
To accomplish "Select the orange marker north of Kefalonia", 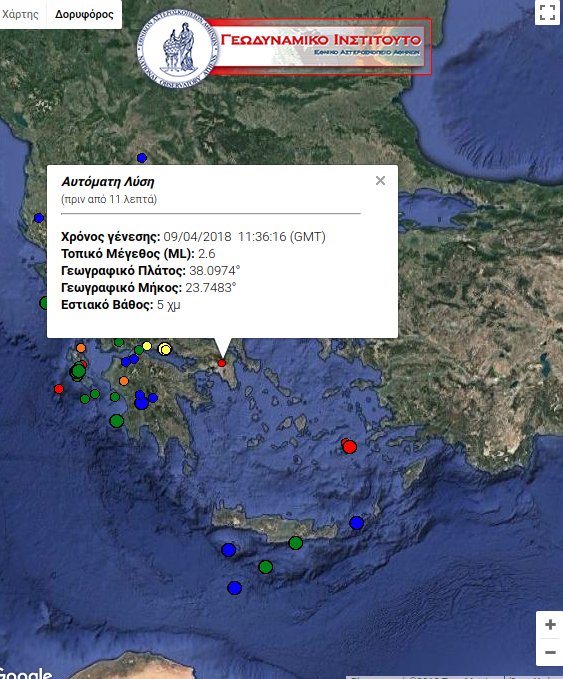I will point(81,348).
